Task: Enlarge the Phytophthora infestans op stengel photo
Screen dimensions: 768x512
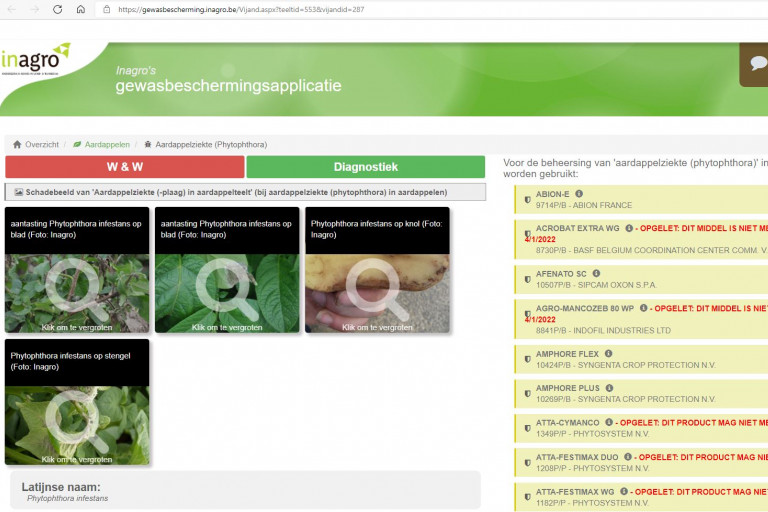Action: tap(77, 402)
